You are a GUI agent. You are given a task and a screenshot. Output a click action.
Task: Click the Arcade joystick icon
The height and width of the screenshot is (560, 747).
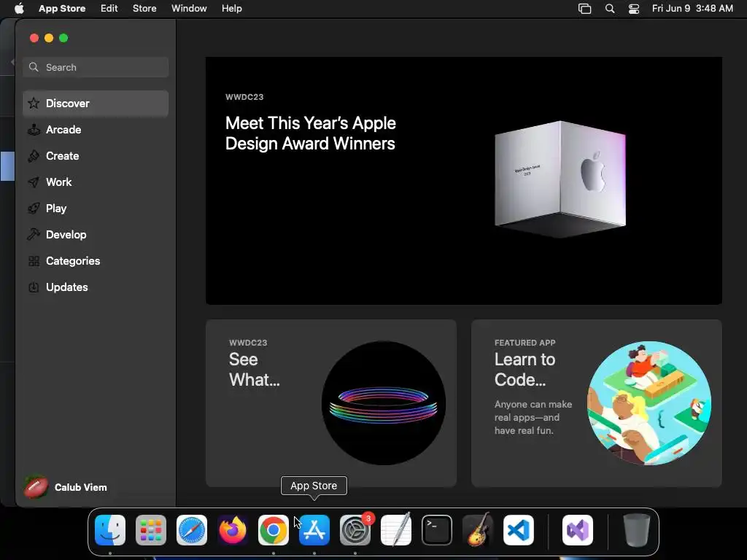tap(34, 130)
